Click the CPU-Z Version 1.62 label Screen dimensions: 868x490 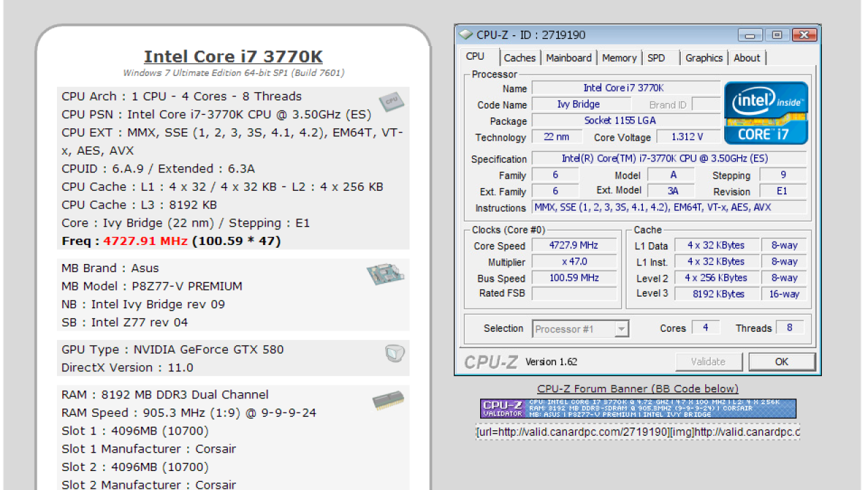(551, 362)
